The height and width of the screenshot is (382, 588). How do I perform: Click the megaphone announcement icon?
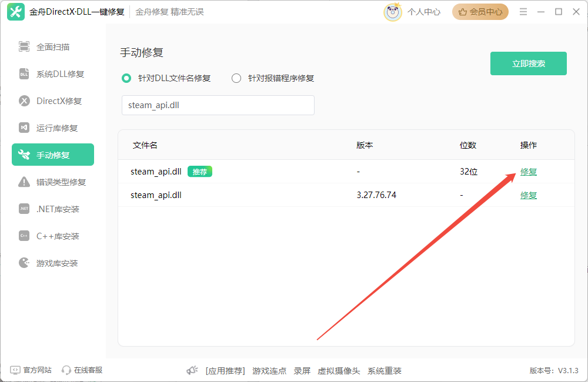click(x=192, y=370)
